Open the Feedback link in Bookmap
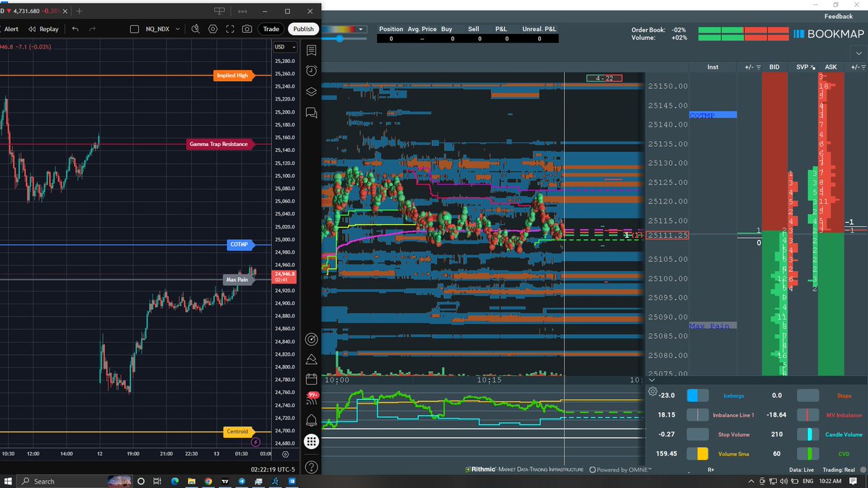This screenshot has height=488, width=868. pos(838,17)
